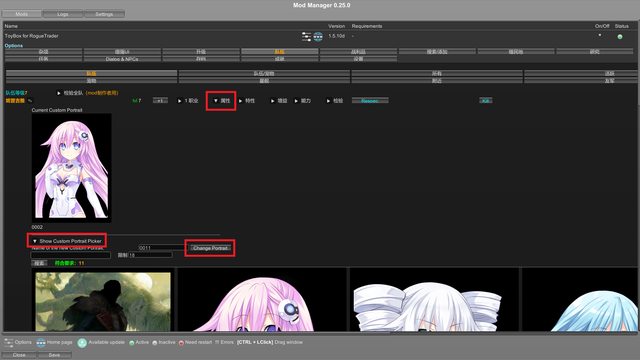Expand the 1 职业 disclosure triangle

pyautogui.click(x=179, y=101)
